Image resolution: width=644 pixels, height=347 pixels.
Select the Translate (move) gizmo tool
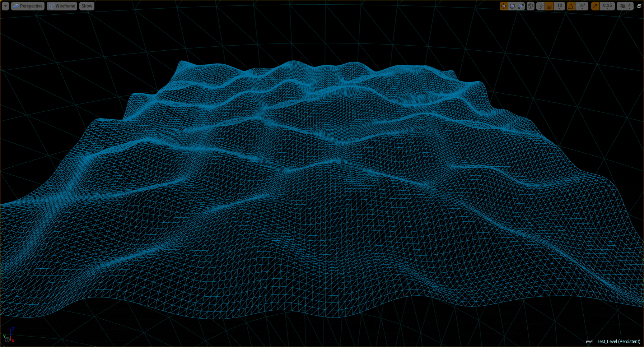(504, 6)
